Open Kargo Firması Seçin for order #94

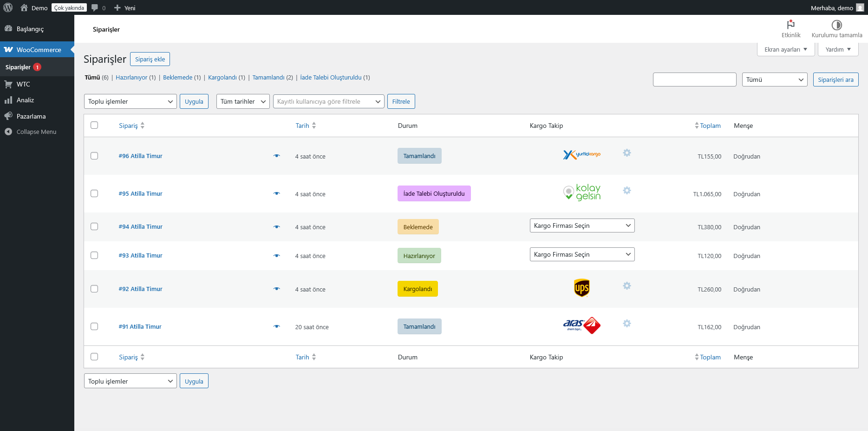(x=582, y=225)
